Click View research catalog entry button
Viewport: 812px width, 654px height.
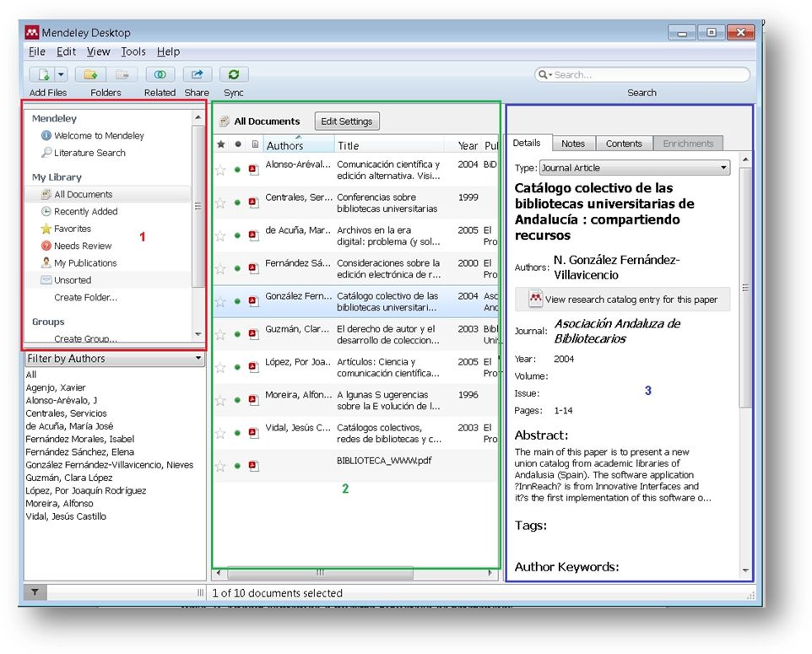[622, 300]
